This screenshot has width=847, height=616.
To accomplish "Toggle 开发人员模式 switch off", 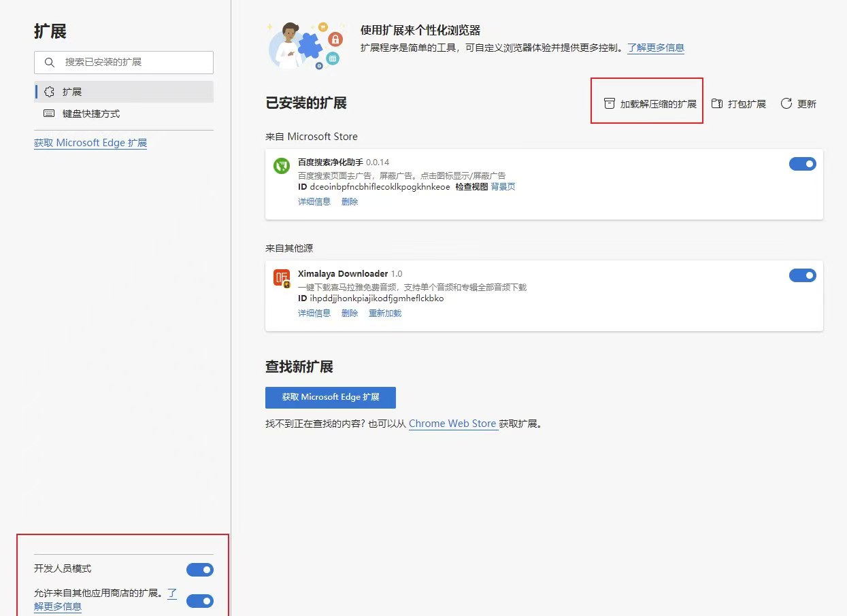I will [200, 570].
